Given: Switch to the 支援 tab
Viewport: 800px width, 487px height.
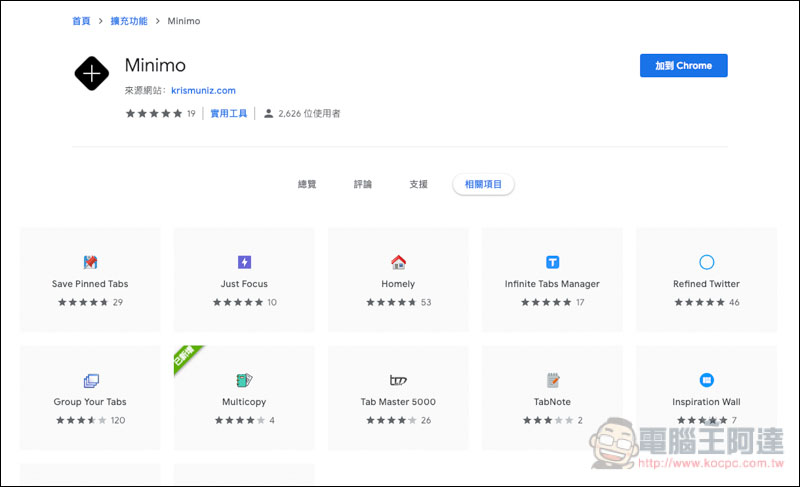Looking at the screenshot, I should click(x=418, y=184).
